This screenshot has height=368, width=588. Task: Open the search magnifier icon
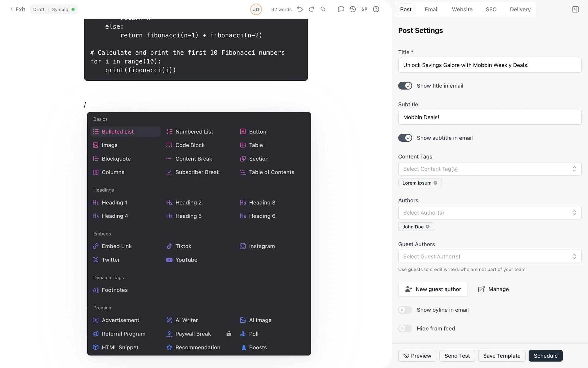[x=323, y=9]
